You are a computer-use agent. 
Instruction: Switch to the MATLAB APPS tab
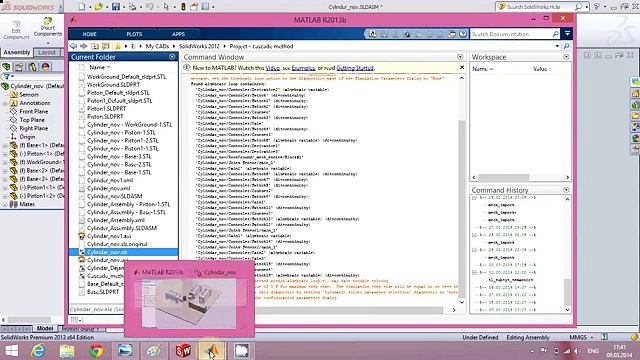click(x=178, y=34)
